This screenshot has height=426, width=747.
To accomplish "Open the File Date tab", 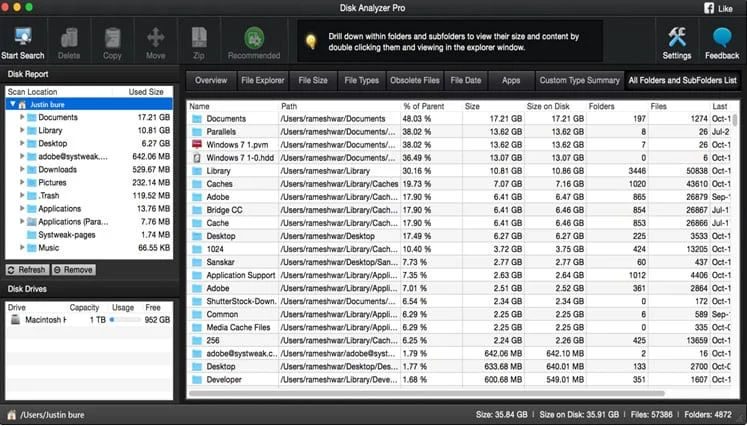I will [466, 81].
